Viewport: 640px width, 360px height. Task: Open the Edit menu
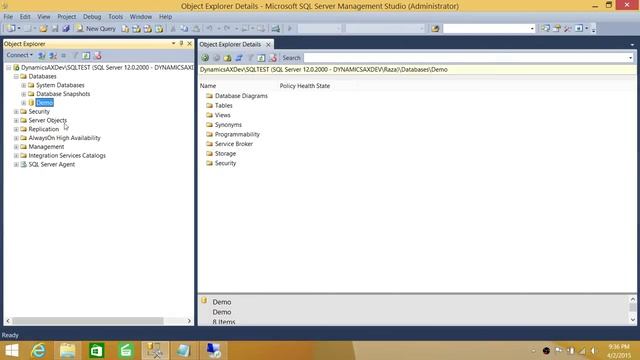coord(25,17)
